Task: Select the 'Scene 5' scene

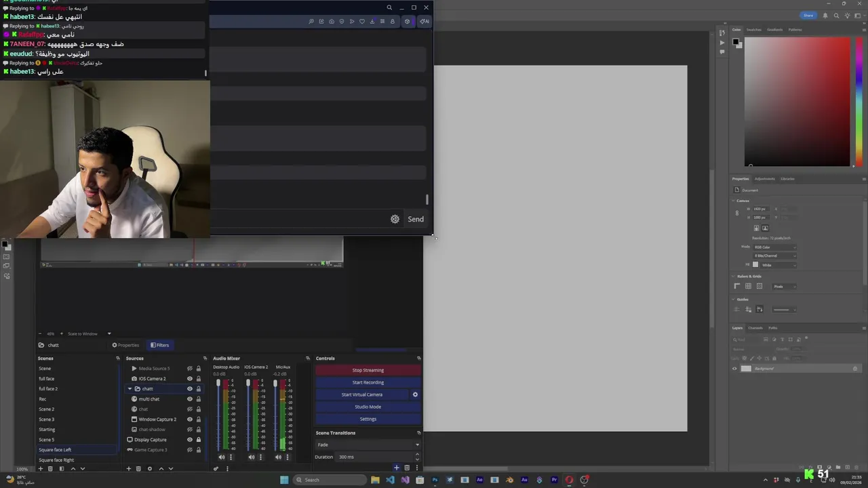Action: (78, 440)
